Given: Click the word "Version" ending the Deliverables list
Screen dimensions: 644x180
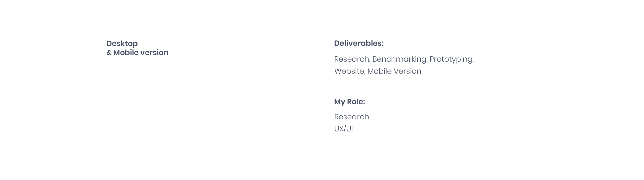Looking at the screenshot, I should click(x=408, y=71).
